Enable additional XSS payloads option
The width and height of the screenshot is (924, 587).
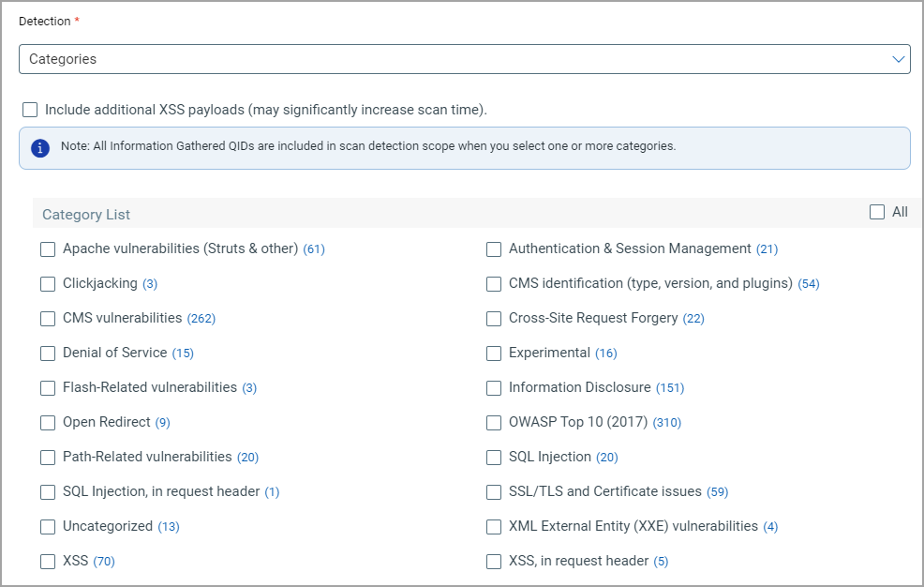click(x=29, y=110)
